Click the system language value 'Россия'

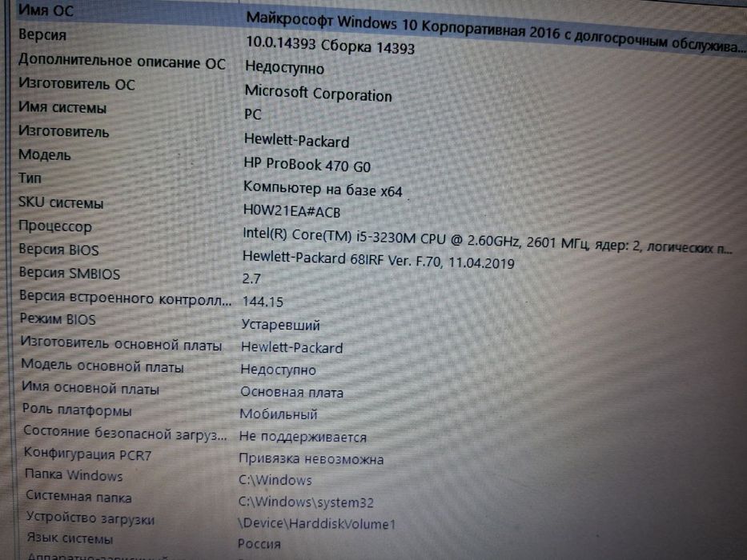coord(259,543)
